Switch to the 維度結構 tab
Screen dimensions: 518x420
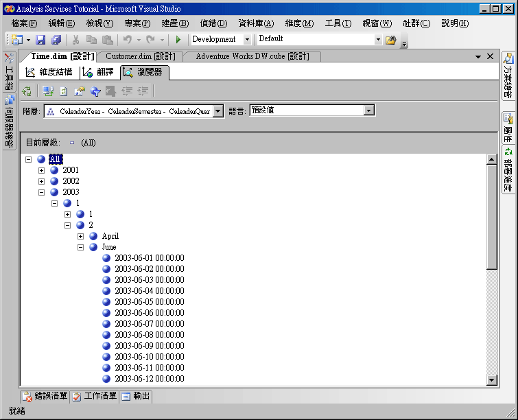click(49, 72)
